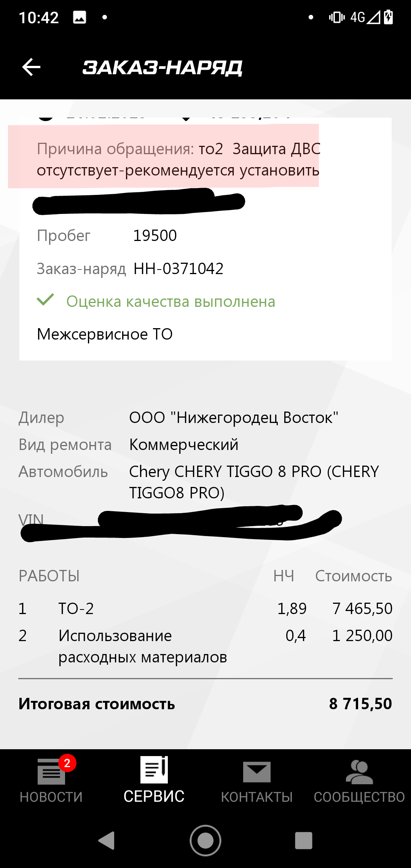Open the Сообщество people icon
Screen dimensions: 411x868
(x=359, y=772)
